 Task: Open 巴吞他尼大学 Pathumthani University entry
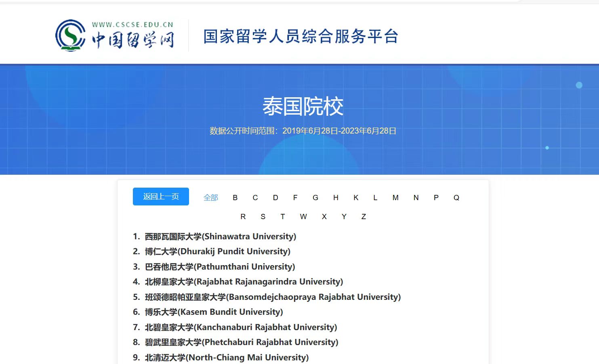pos(220,267)
